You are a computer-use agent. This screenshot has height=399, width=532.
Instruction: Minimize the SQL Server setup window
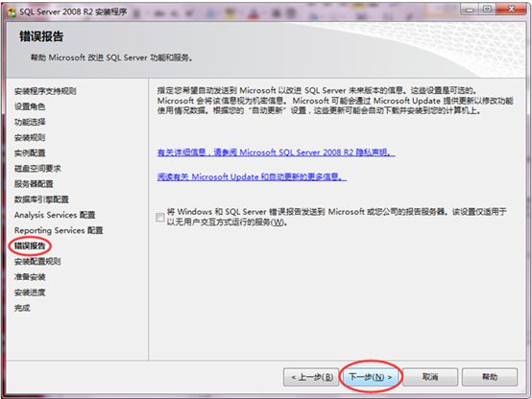470,10
